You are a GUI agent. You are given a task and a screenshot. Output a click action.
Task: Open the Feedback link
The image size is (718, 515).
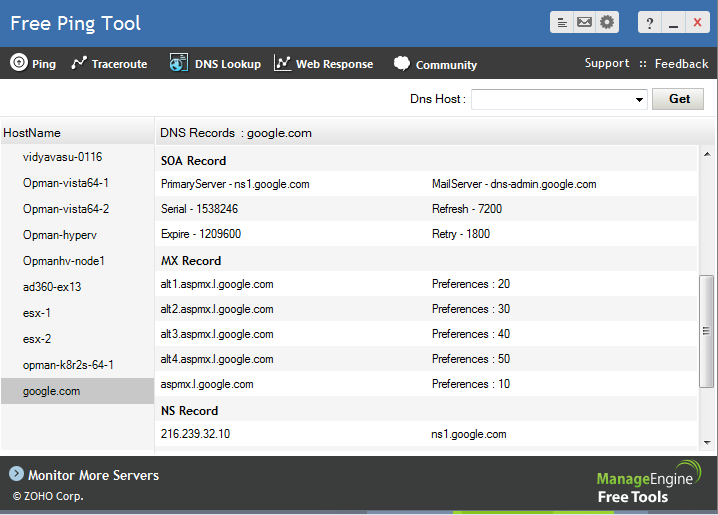(x=682, y=63)
